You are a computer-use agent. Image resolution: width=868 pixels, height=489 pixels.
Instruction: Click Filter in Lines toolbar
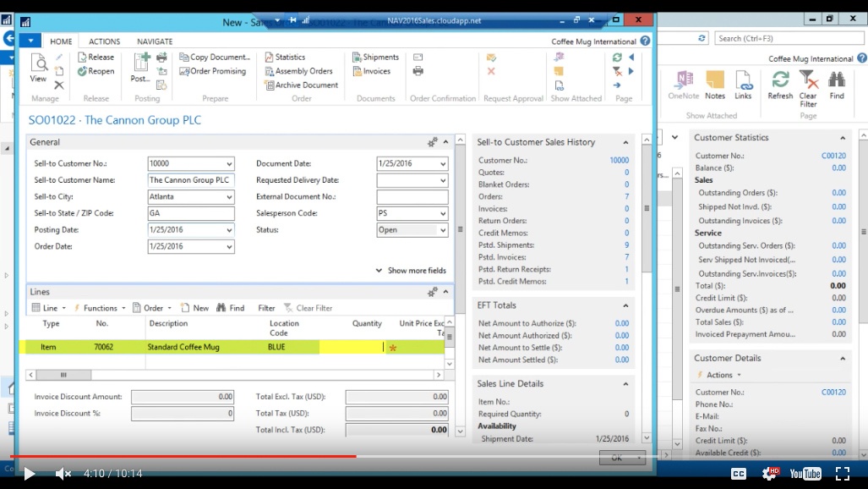pyautogui.click(x=266, y=308)
